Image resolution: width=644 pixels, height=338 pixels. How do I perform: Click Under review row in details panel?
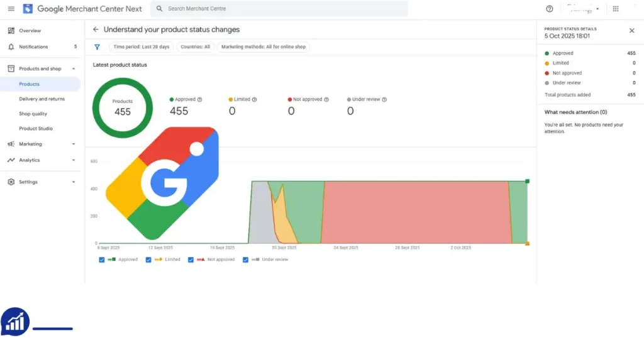tap(590, 83)
